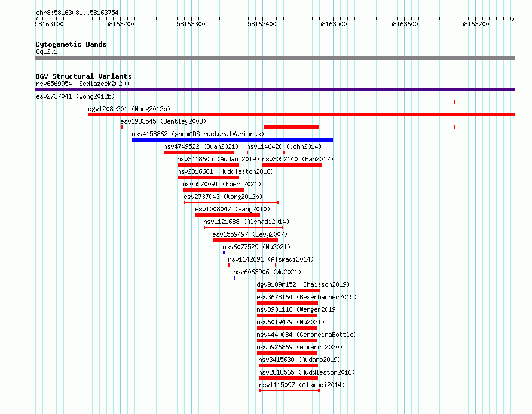
Task: Open nsv5570091 (Ebert2021) variant label
Action: tap(222, 184)
